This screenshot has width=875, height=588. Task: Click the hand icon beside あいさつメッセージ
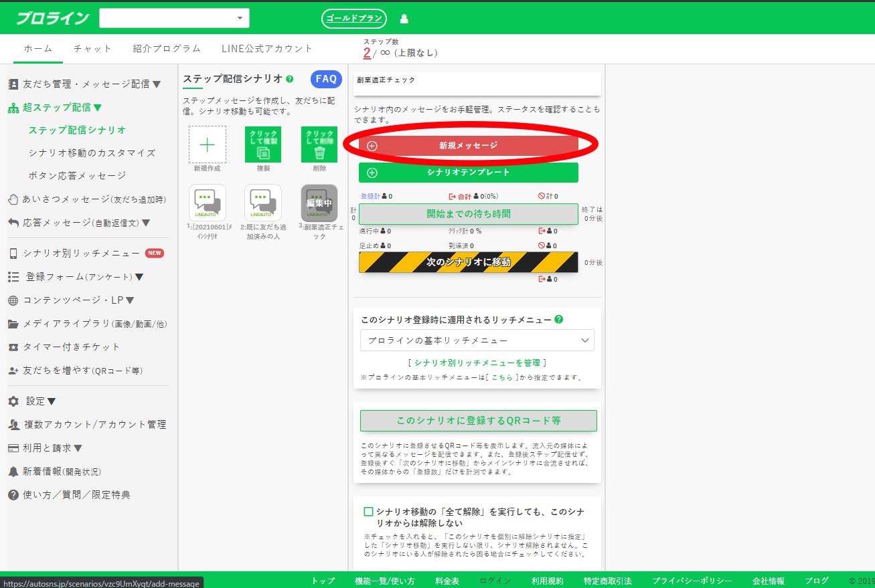(13, 199)
